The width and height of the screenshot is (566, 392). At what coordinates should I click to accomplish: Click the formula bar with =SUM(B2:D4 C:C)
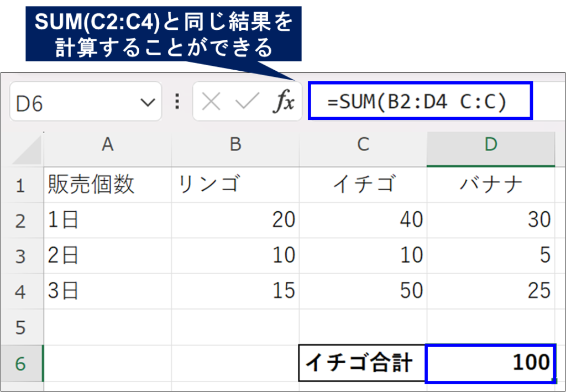pyautogui.click(x=420, y=102)
